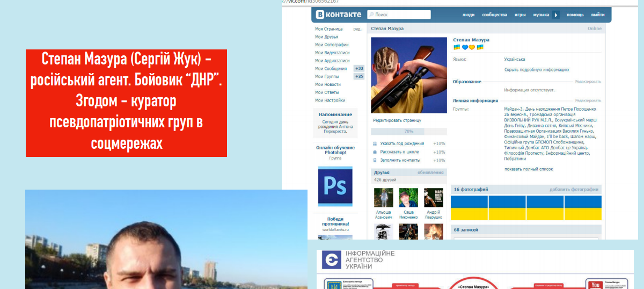Open the first Ukrainian flag photo thumbnail
Image resolution: width=644 pixels, height=289 pixels.
469,208
